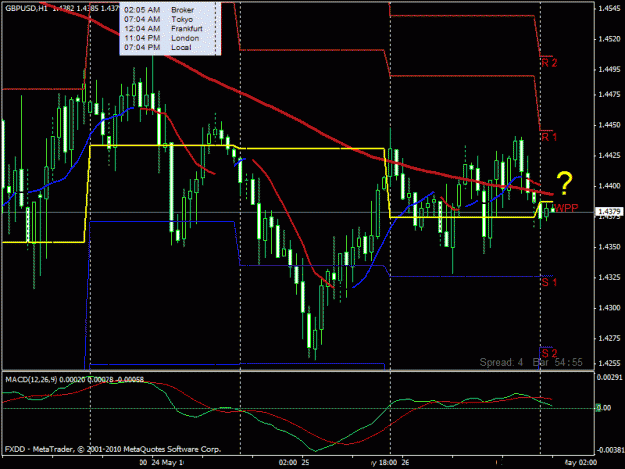Click the '02:00 25' time axis label
This screenshot has width=625, height=469.
[x=294, y=462]
